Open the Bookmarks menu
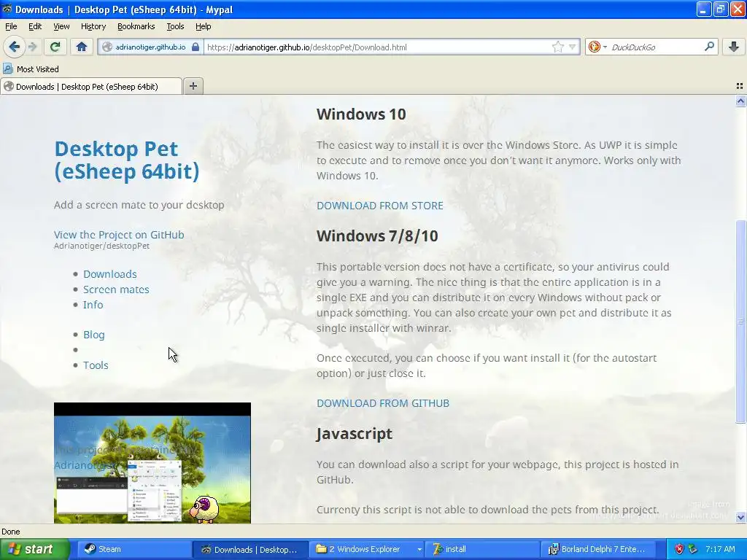The width and height of the screenshot is (747, 560). [x=136, y=26]
